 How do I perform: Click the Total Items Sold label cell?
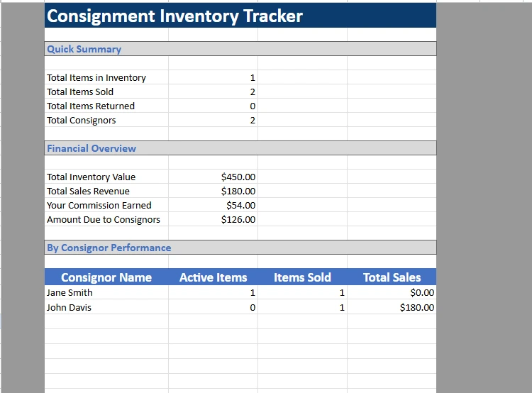point(80,92)
